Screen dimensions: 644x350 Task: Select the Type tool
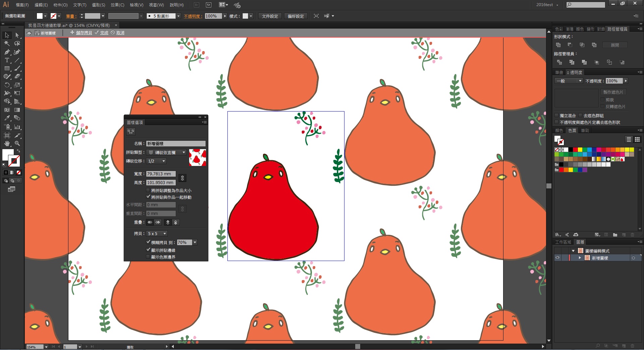7,60
